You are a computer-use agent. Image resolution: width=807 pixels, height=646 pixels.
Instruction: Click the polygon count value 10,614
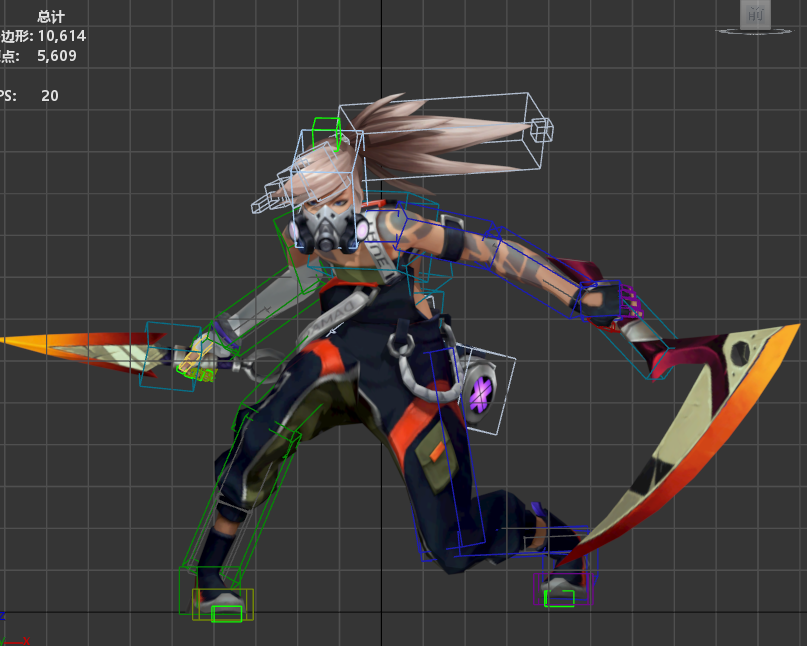pos(62,36)
